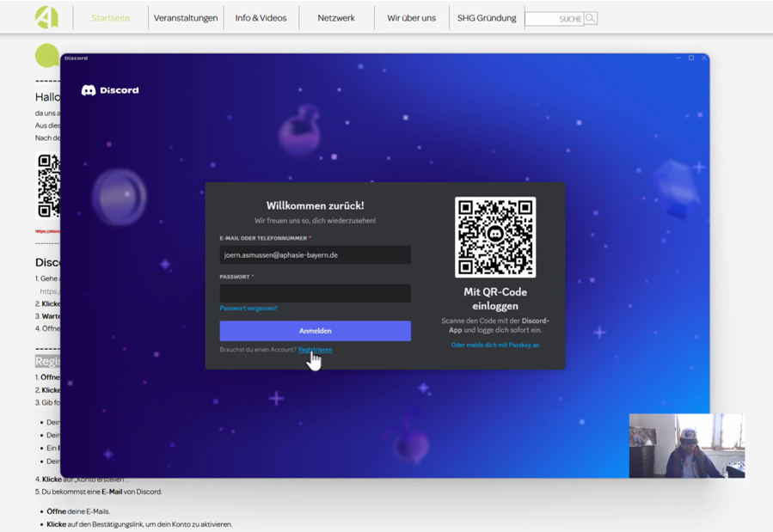Click the Passwort vergessen? link
The width and height of the screenshot is (773, 532).
tap(248, 309)
